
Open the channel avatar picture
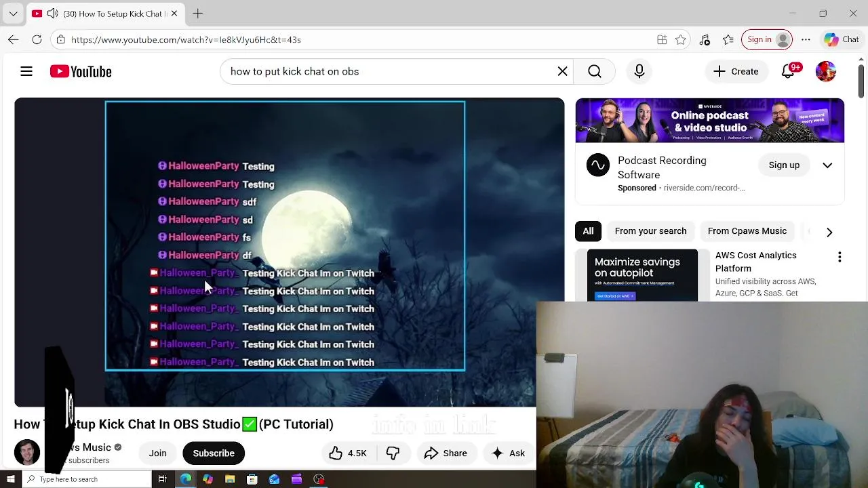pos(27,453)
